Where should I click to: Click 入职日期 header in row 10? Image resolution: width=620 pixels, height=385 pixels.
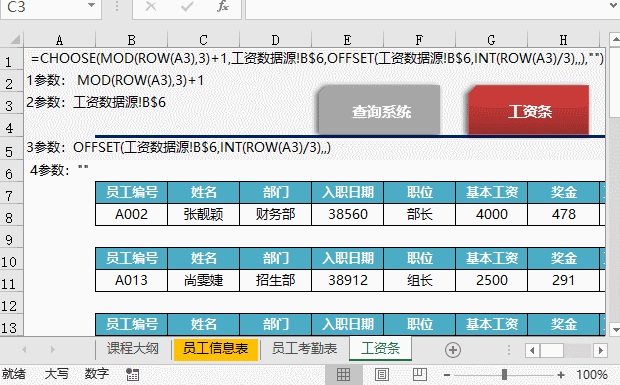(348, 259)
